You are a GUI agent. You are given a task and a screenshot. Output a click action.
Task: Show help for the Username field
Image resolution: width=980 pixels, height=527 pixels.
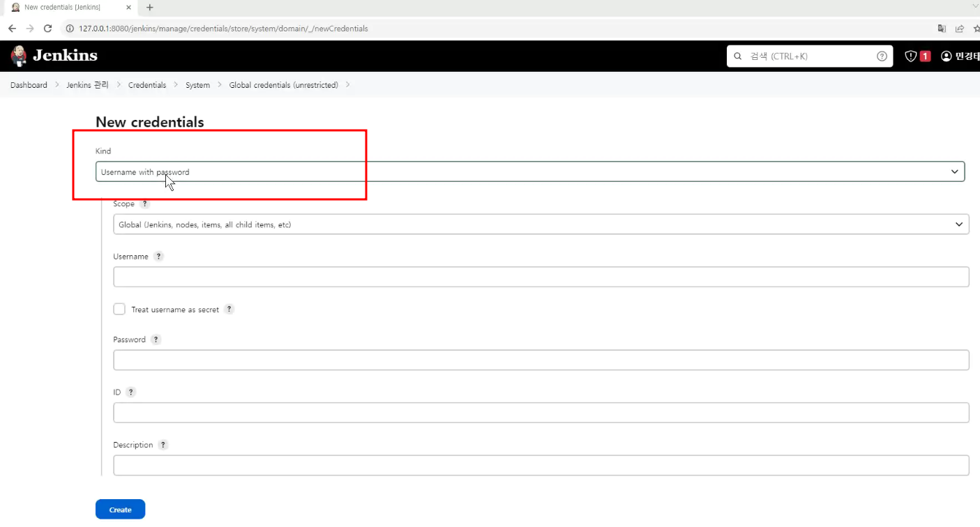pyautogui.click(x=159, y=257)
